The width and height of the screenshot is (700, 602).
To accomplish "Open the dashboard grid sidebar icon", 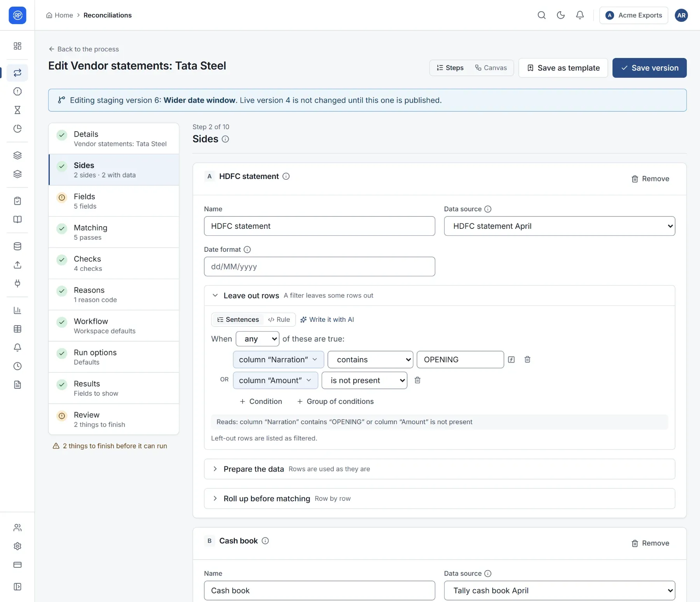I will (17, 46).
